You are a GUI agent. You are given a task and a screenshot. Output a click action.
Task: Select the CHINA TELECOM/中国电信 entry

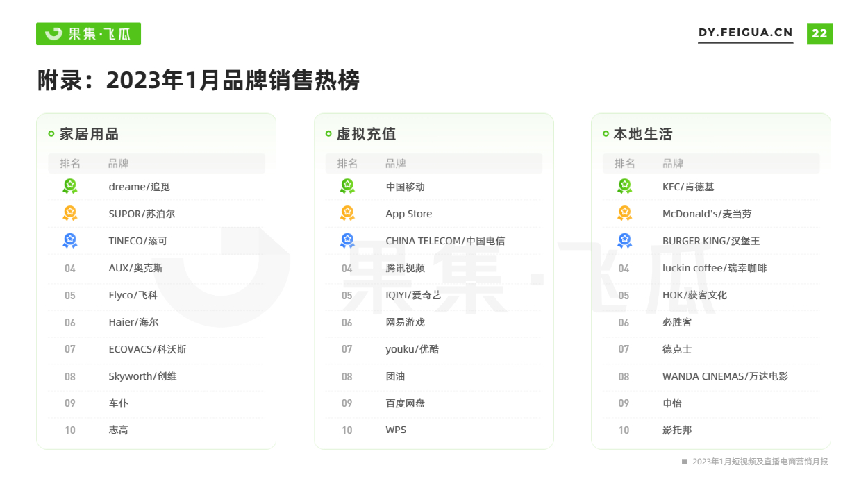coord(445,241)
